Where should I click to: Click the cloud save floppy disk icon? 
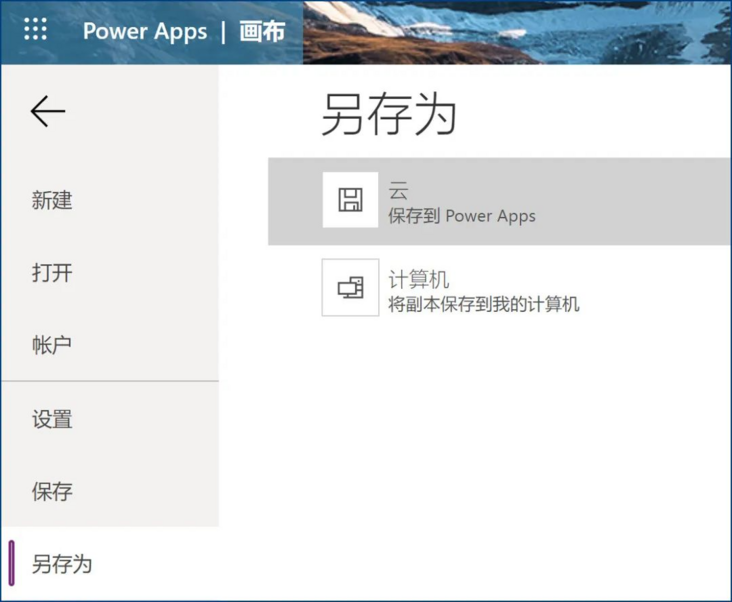(x=350, y=200)
